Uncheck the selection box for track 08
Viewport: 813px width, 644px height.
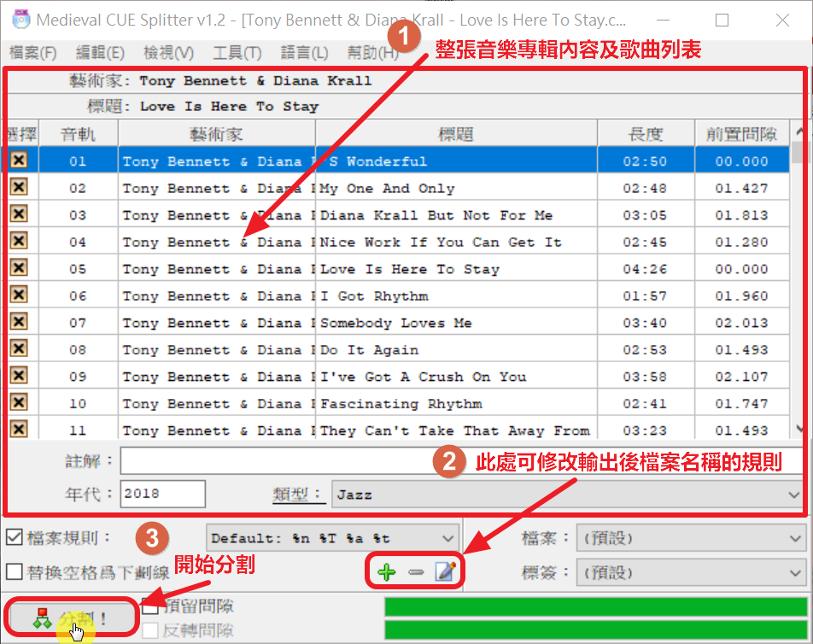pyautogui.click(x=19, y=348)
